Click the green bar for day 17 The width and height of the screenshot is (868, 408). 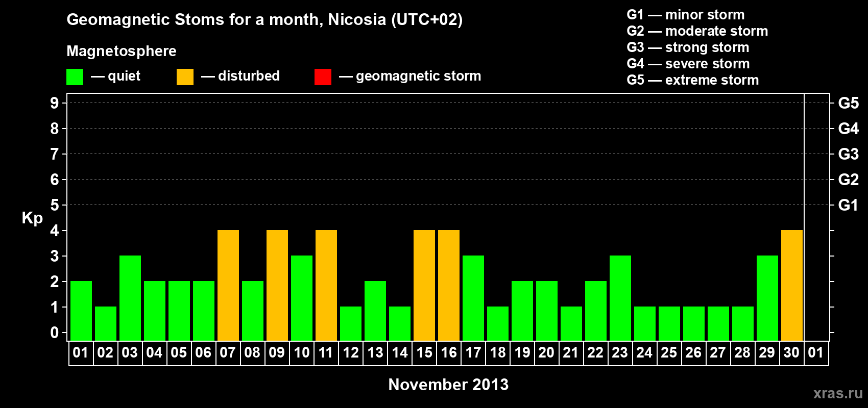pyautogui.click(x=473, y=298)
